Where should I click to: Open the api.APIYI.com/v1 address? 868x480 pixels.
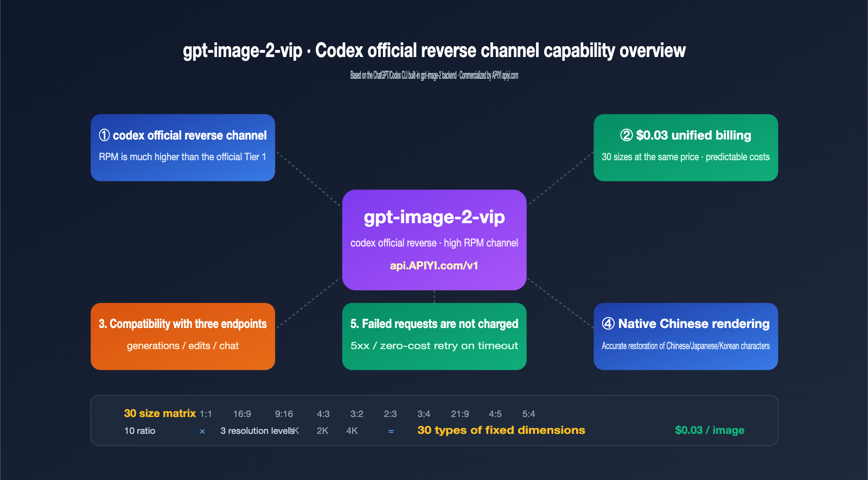(x=434, y=266)
